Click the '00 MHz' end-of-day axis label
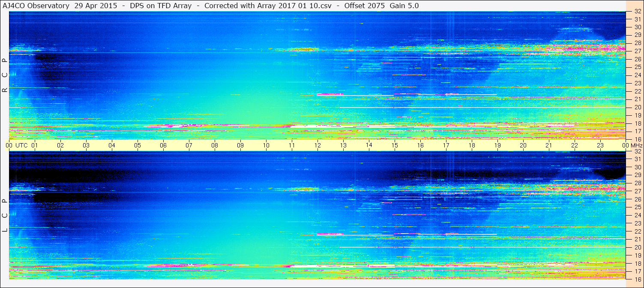 pos(632,145)
